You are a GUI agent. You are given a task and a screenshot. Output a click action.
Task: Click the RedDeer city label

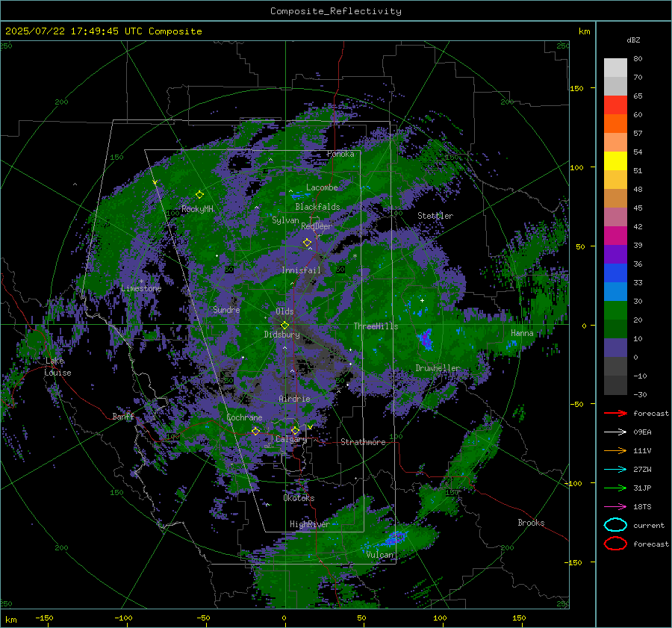(x=317, y=226)
